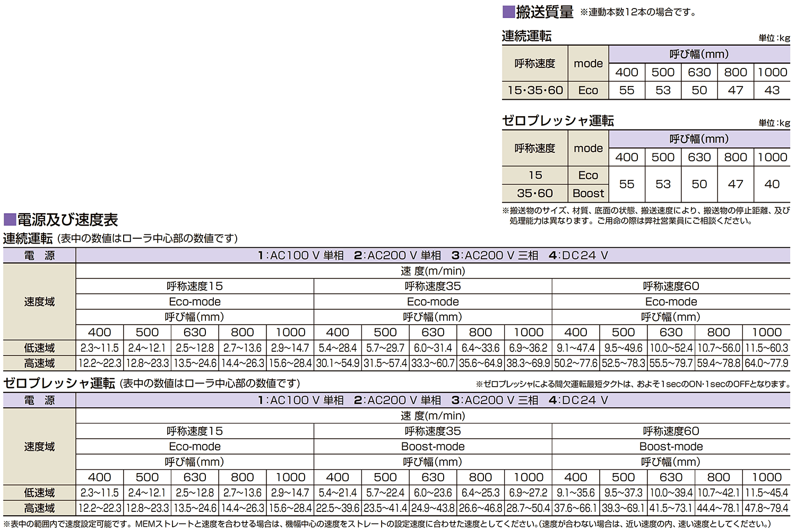Select the 9.1~47.4 cell
This screenshot has width=796, height=532.
(x=576, y=348)
